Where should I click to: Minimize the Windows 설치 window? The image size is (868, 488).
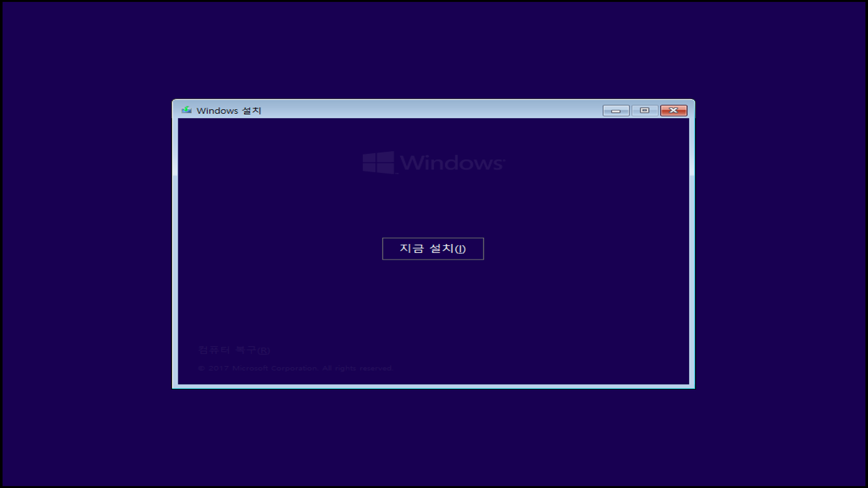tap(616, 110)
